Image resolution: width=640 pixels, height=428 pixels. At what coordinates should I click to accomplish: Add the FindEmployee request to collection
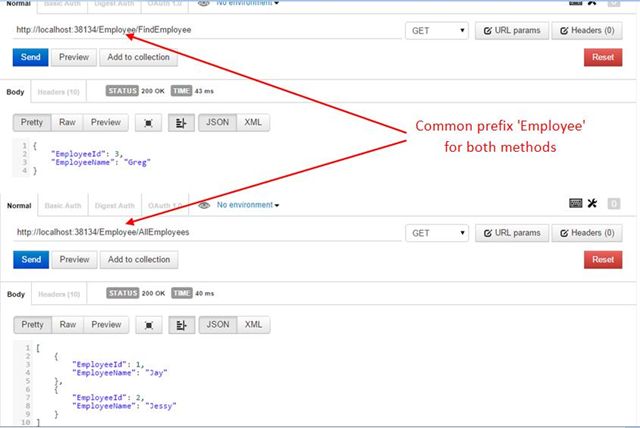pyautogui.click(x=138, y=57)
